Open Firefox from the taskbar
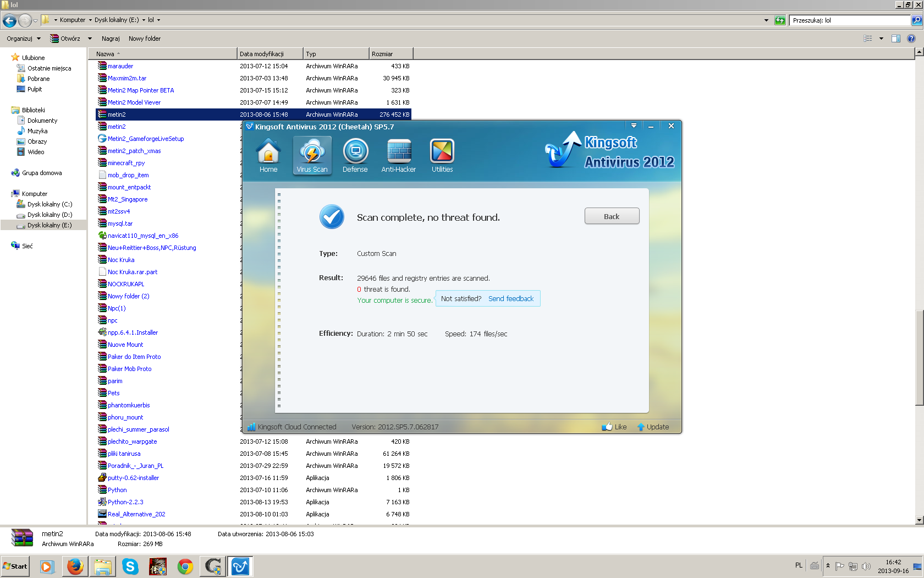 click(75, 566)
